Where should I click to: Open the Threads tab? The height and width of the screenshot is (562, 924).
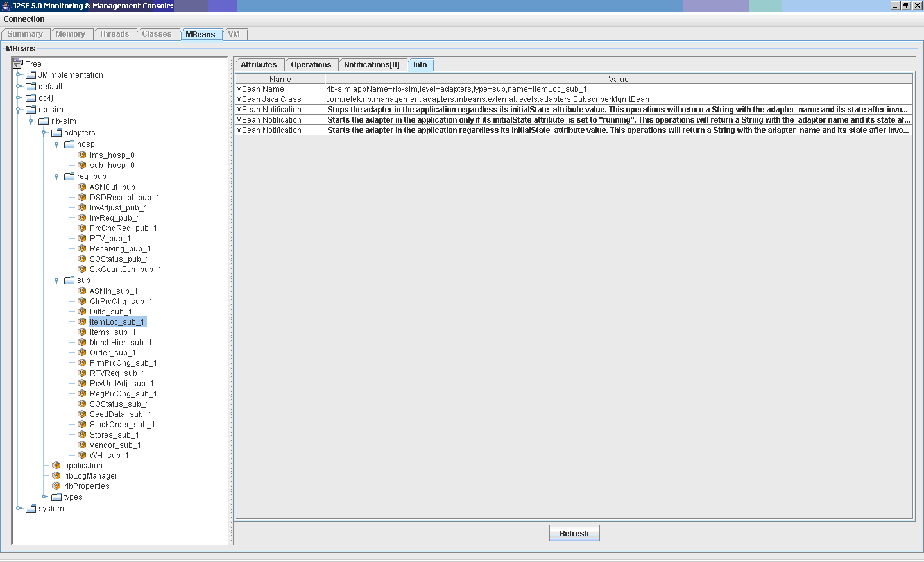(114, 34)
